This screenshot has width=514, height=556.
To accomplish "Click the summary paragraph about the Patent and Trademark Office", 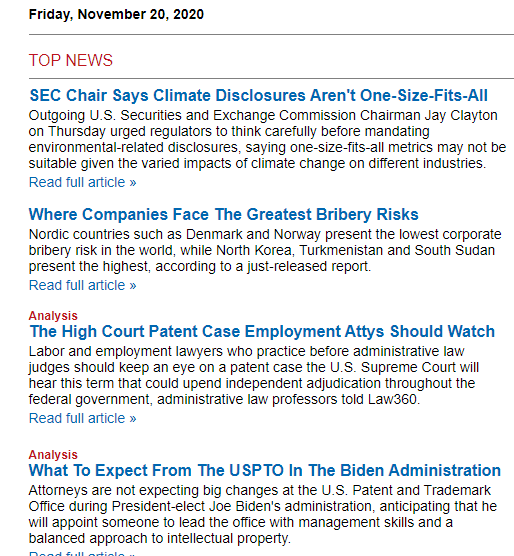I will (x=263, y=514).
